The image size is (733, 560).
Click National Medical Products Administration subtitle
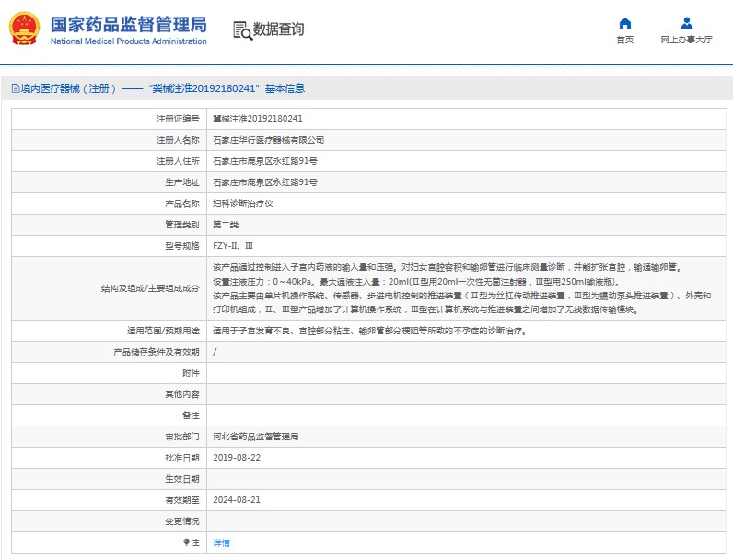coord(129,41)
